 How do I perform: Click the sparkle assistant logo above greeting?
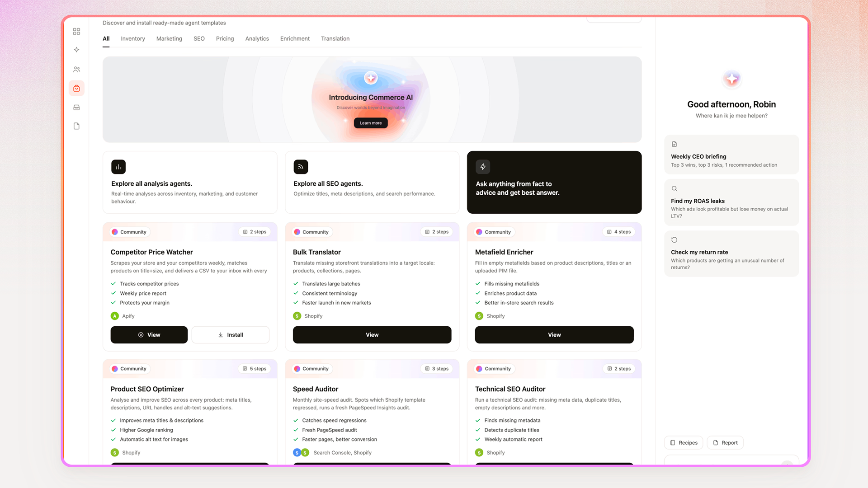(731, 79)
